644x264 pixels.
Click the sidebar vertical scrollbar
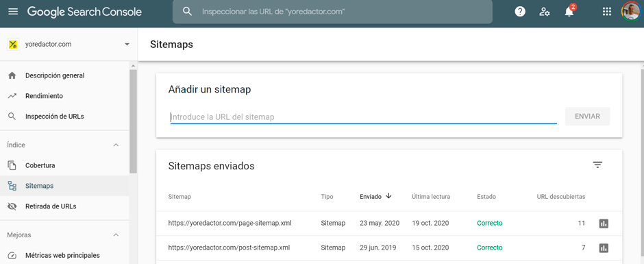tap(133, 121)
